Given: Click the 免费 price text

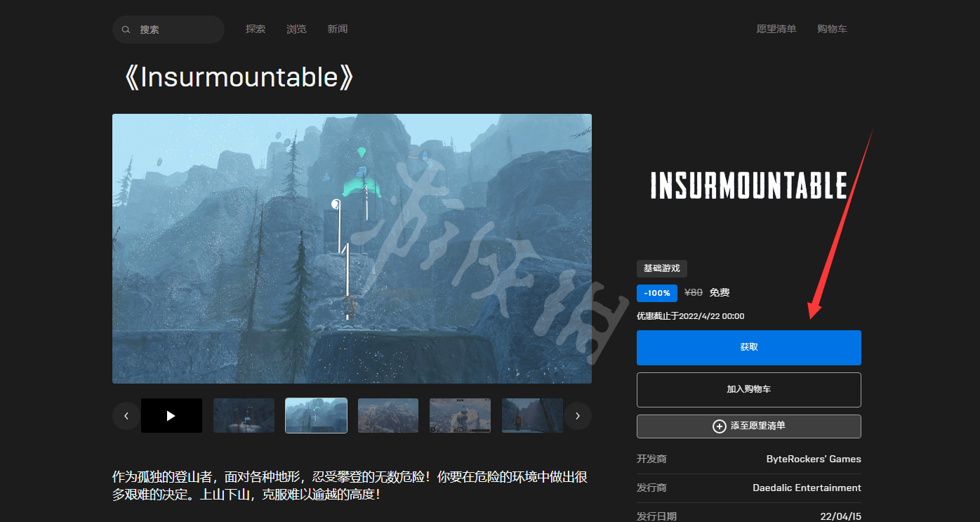Looking at the screenshot, I should click(720, 293).
